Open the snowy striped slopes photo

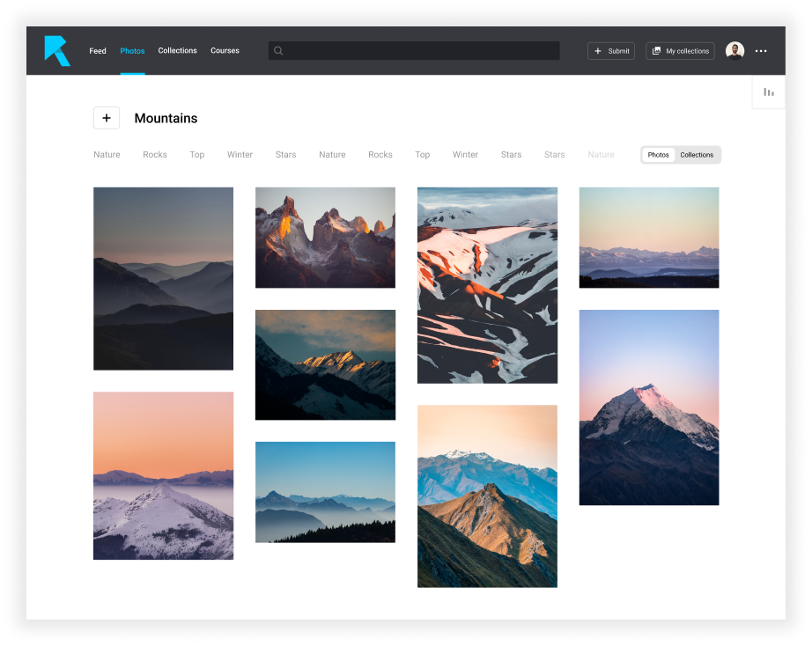click(x=487, y=285)
